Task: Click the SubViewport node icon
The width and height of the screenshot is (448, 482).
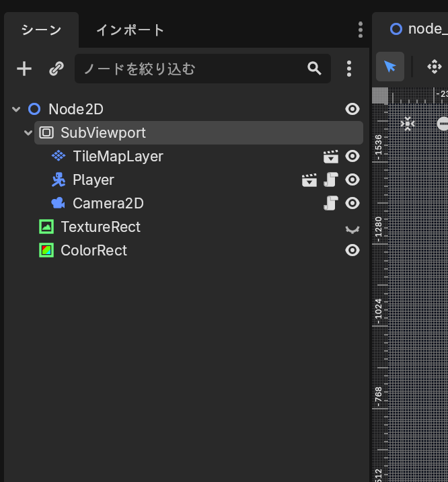Action: click(x=46, y=133)
